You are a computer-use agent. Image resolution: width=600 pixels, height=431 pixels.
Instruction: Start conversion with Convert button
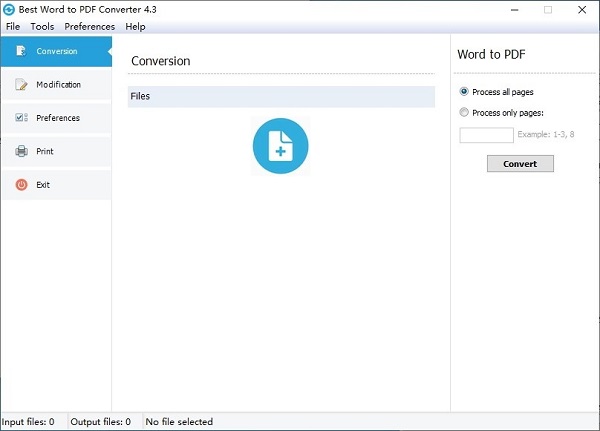pyautogui.click(x=520, y=163)
